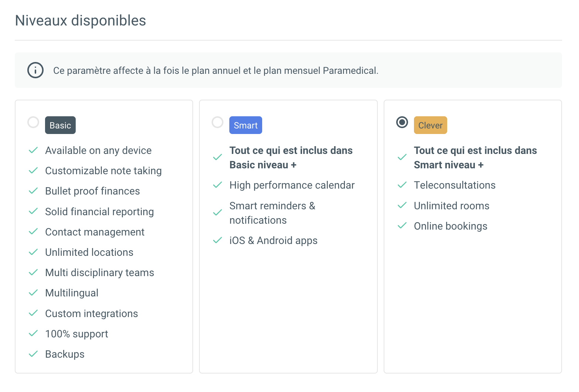Screen dimensions: 579x392
Task: Click checkmark beside Unlimited rooms
Action: 402,206
